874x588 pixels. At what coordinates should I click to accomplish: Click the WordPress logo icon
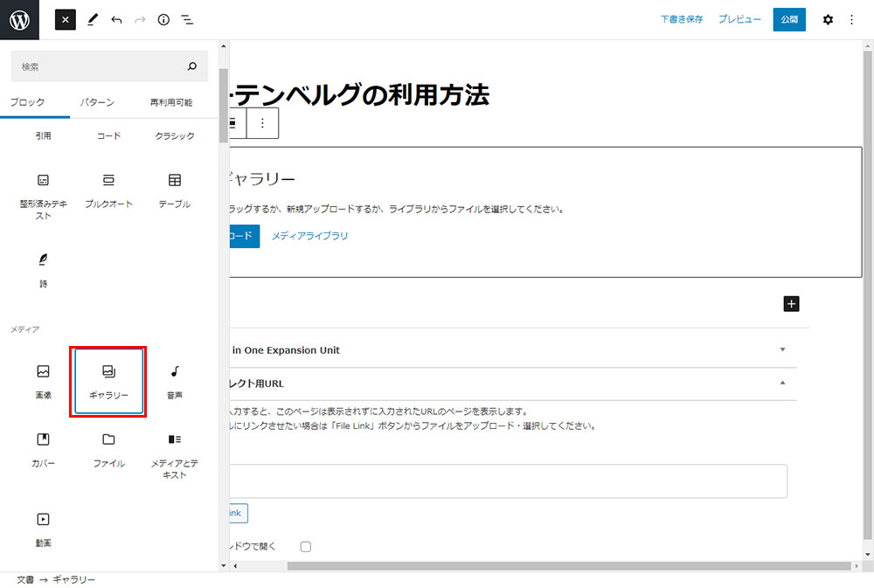(19, 19)
